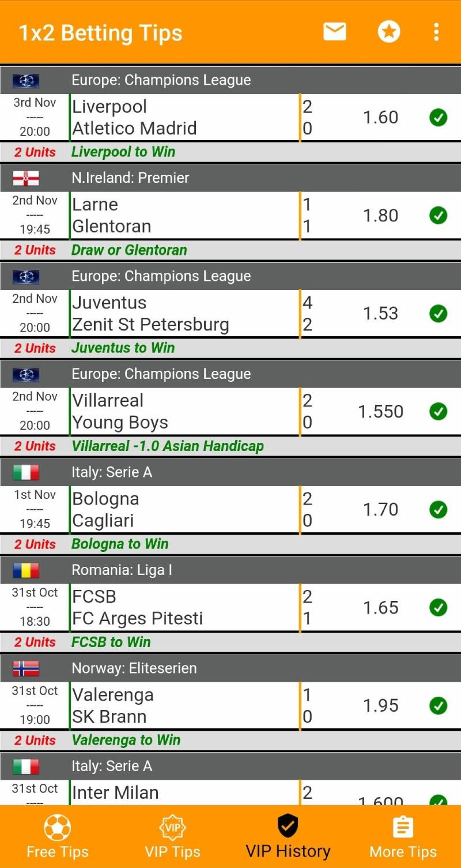Tap the FCSB to Win tip

(x=111, y=642)
